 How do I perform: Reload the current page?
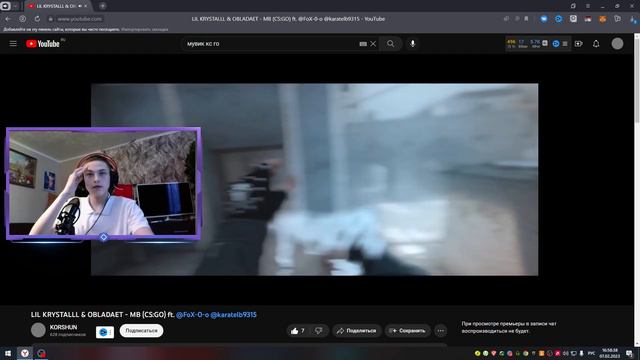[37, 19]
